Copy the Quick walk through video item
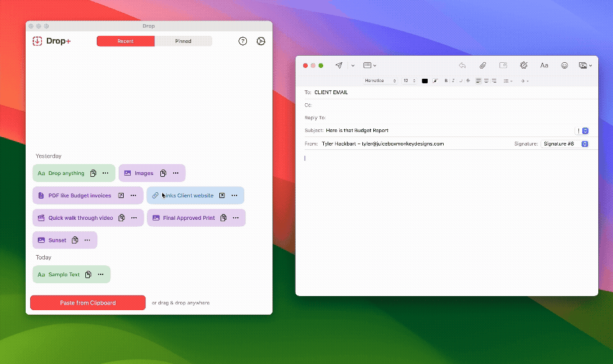613x364 pixels. click(122, 217)
